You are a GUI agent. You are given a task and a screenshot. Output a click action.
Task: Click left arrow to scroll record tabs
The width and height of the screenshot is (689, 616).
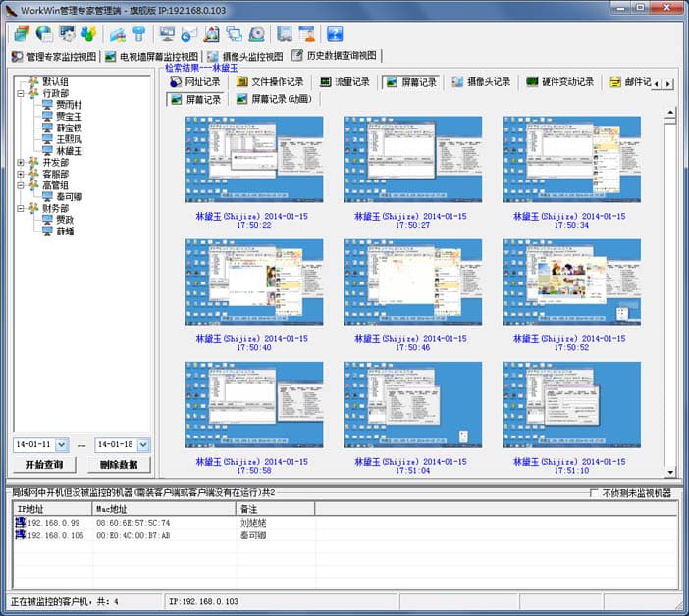[657, 83]
